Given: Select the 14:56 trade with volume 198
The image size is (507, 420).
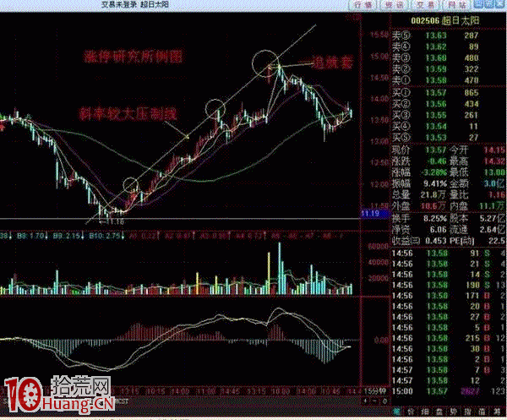Looking at the screenshot, I should pyautogui.click(x=449, y=285).
